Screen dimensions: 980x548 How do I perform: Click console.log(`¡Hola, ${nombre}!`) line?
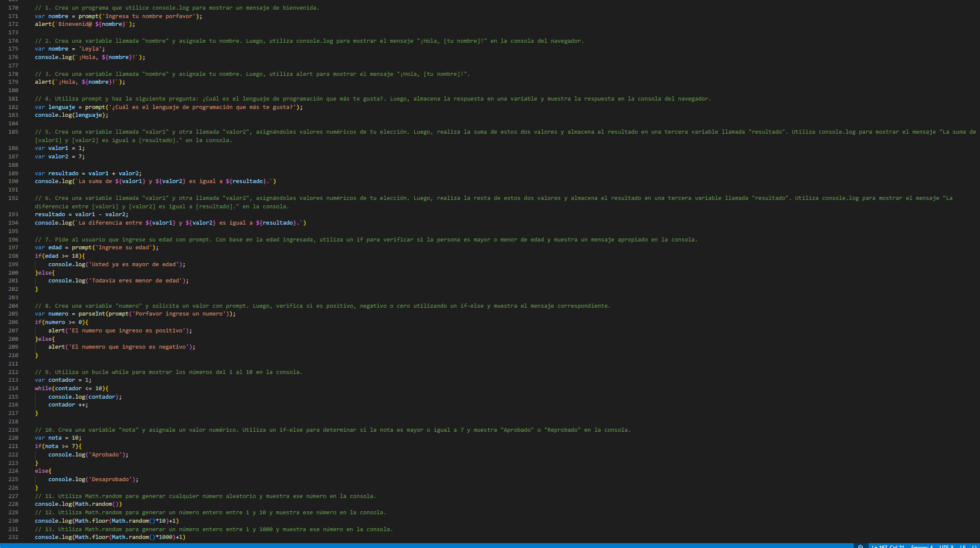(x=90, y=57)
